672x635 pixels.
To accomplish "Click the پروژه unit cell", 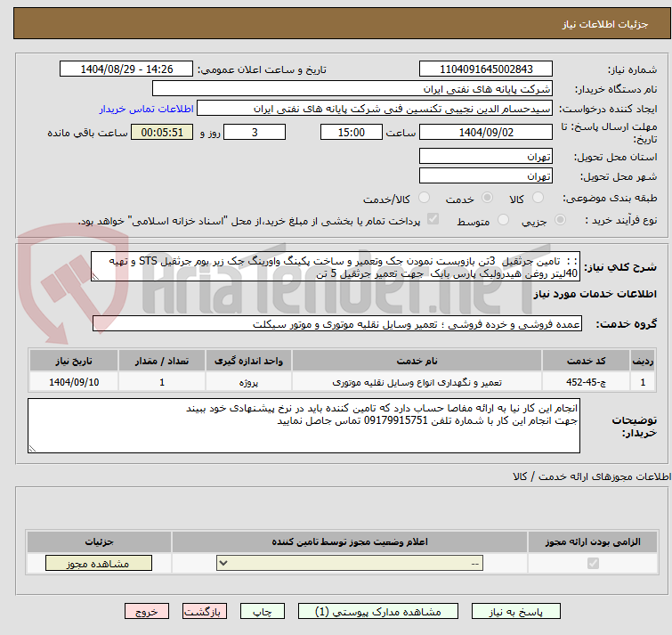I will pyautogui.click(x=248, y=382).
